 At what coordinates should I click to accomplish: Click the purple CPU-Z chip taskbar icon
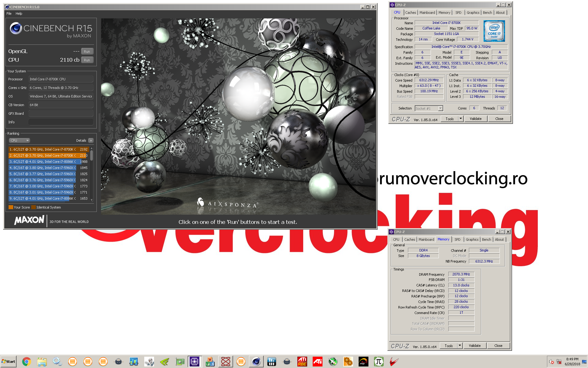tap(195, 362)
